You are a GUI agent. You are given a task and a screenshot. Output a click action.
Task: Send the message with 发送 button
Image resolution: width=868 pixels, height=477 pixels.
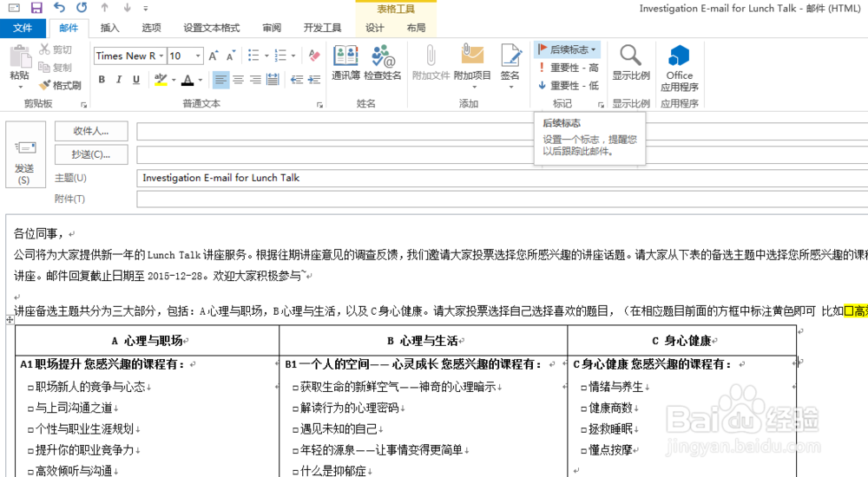(x=25, y=154)
